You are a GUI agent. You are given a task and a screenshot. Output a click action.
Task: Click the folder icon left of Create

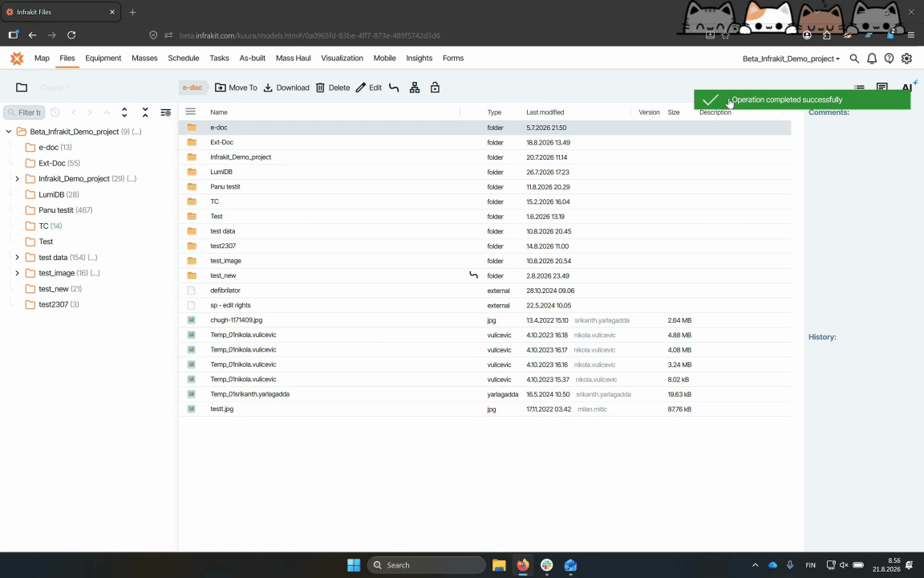pyautogui.click(x=22, y=88)
